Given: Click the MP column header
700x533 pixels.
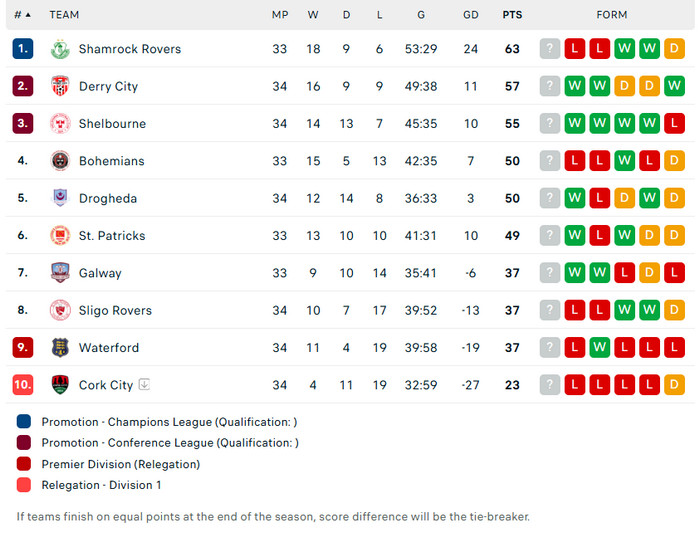Looking at the screenshot, I should click(280, 15).
